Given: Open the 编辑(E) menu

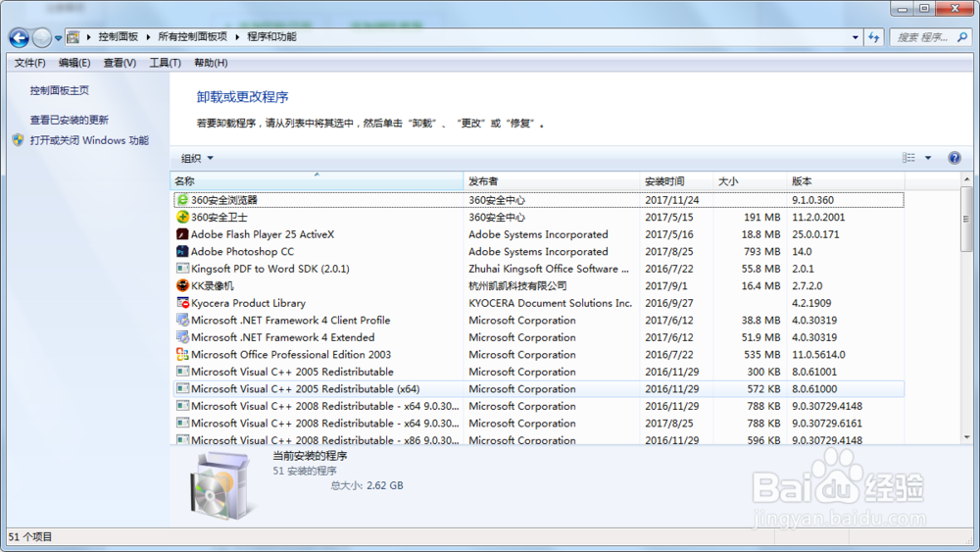Looking at the screenshot, I should click(74, 63).
